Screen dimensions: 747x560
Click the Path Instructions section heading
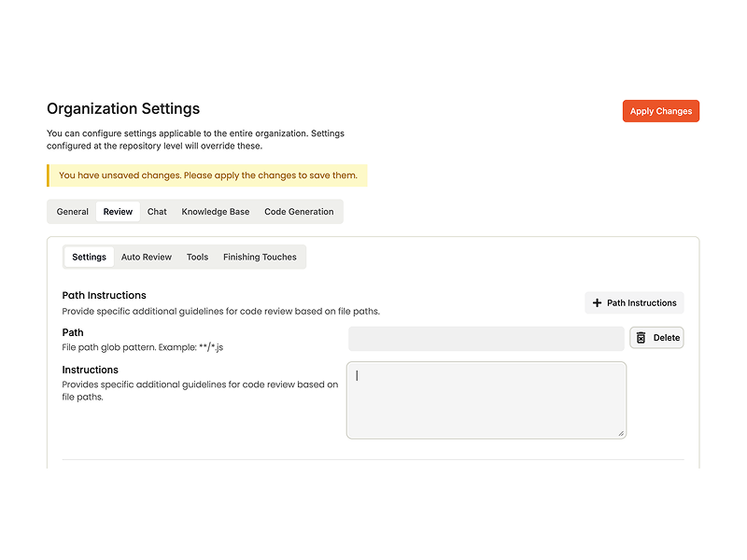(x=104, y=295)
